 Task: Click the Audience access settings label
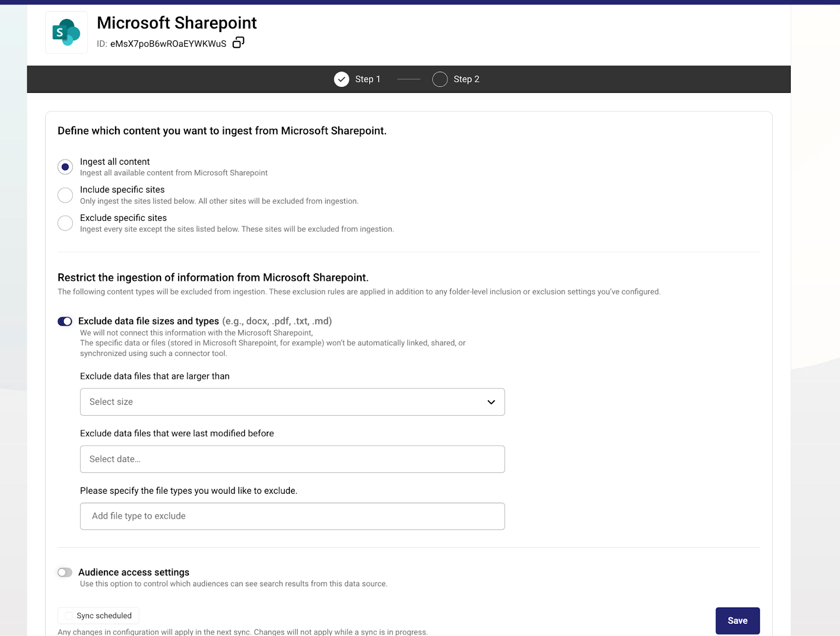point(134,573)
